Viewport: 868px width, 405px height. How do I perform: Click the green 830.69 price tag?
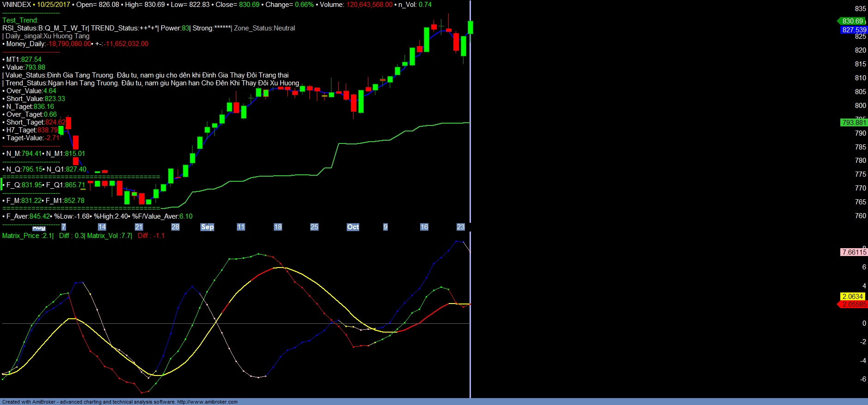click(x=852, y=21)
